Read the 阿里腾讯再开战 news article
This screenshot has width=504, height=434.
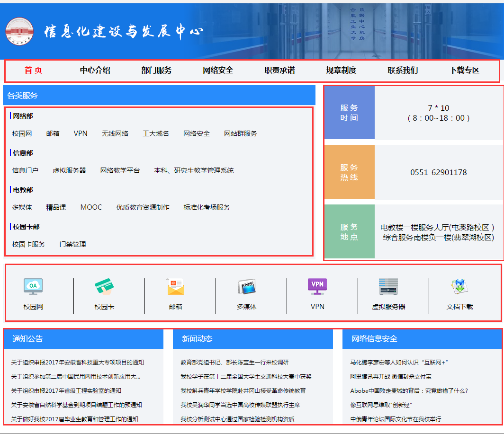coord(391,377)
